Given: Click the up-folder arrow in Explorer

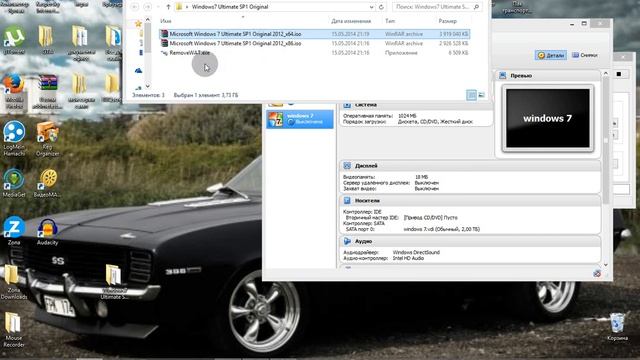Looking at the screenshot, I should pyautogui.click(x=168, y=7).
